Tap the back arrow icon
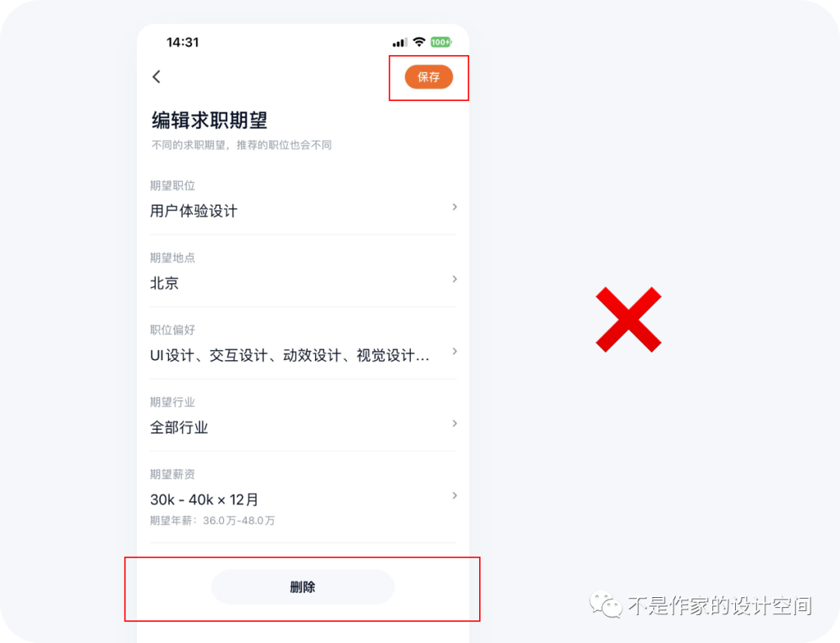This screenshot has width=840, height=643. pos(156,76)
